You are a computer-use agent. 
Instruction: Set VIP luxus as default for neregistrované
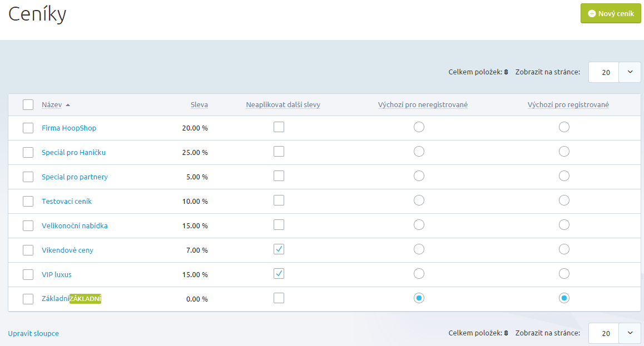[419, 273]
